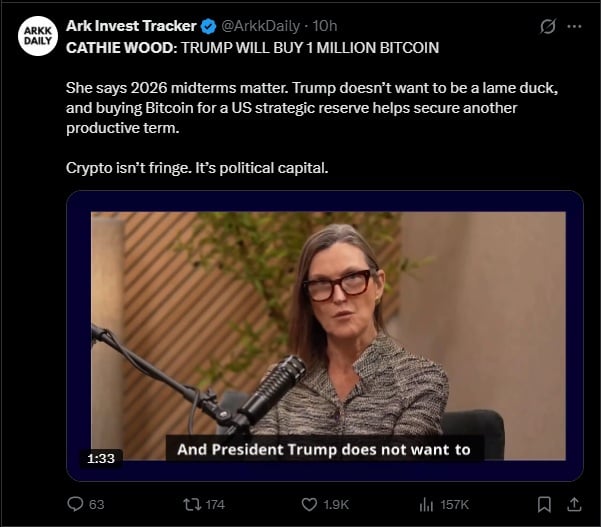This screenshot has width=601, height=527.
Task: Open the 10h timestamp permalink
Action: [325, 26]
